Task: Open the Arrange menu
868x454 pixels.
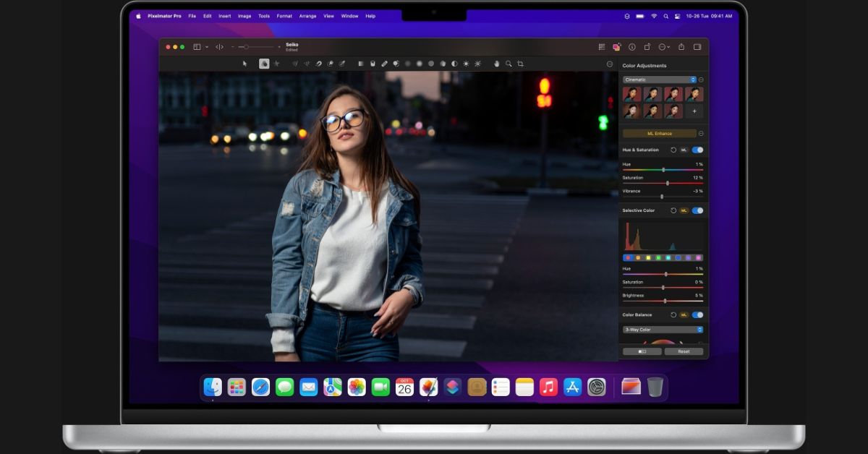Action: click(x=307, y=16)
